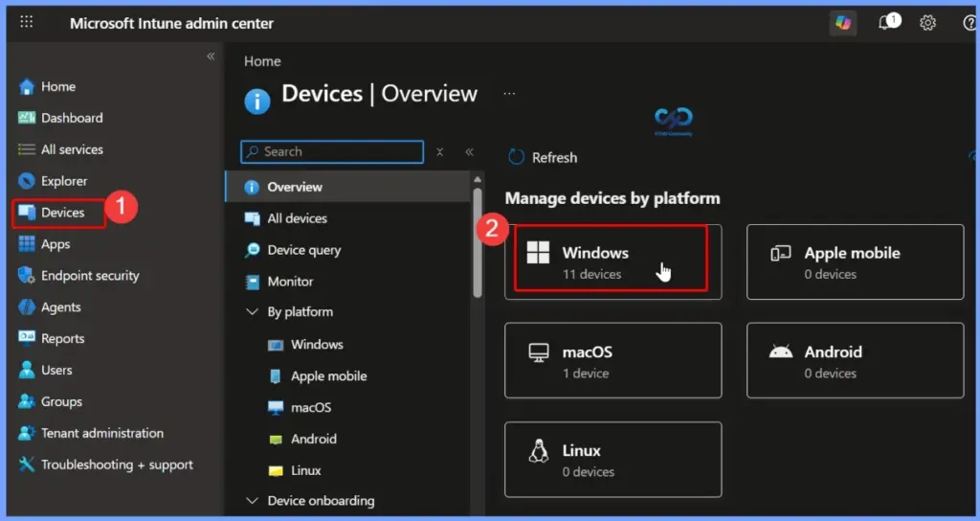
Task: Click the scrollbar up arrow in Devices menu
Action: [478, 179]
